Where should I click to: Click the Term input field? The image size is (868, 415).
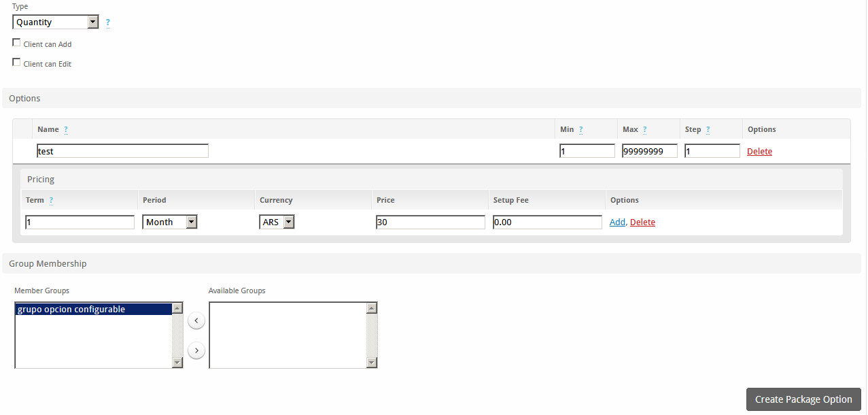[x=80, y=222]
